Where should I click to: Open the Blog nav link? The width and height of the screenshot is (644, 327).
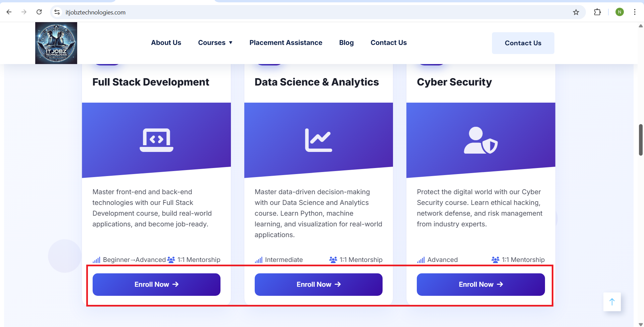(x=346, y=43)
